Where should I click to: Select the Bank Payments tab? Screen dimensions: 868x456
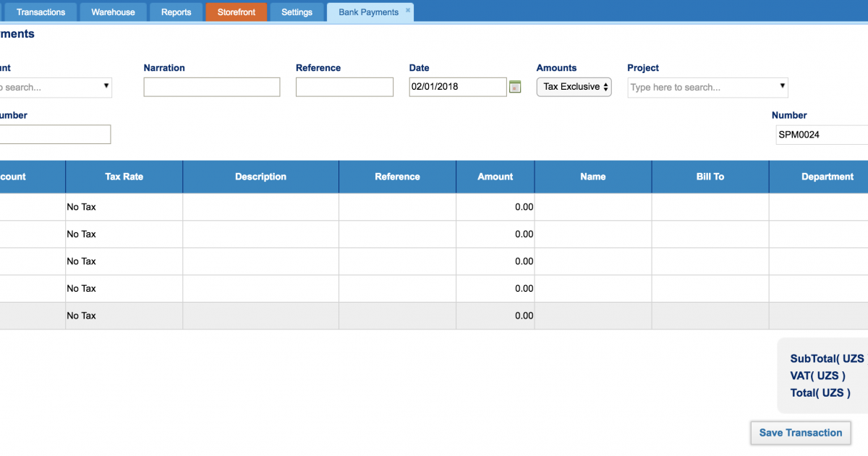point(368,12)
